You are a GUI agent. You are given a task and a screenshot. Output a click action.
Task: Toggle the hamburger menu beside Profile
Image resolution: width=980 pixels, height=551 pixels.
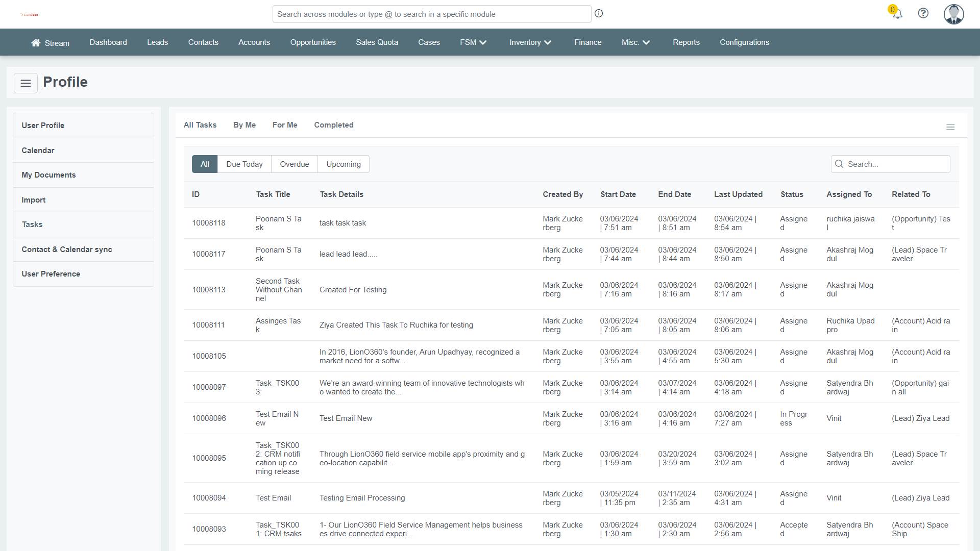26,83
